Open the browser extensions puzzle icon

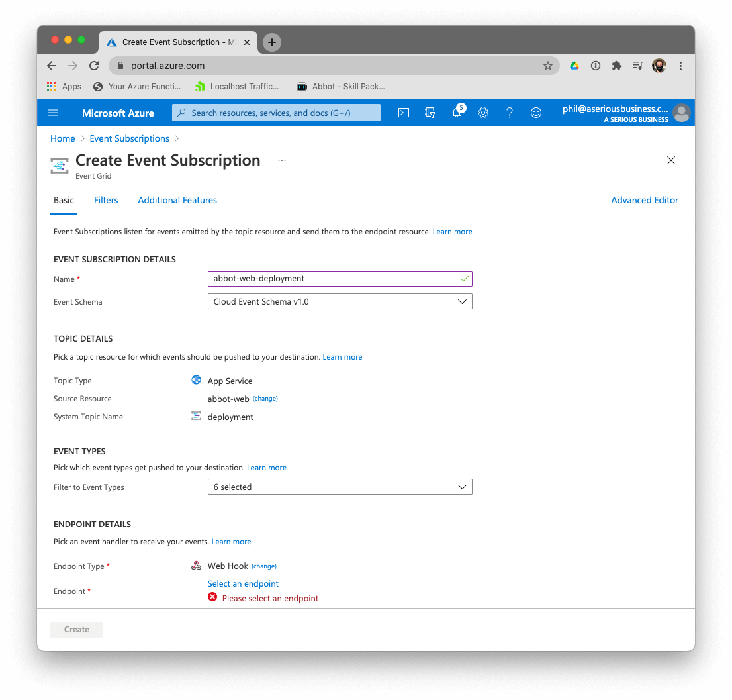(617, 66)
